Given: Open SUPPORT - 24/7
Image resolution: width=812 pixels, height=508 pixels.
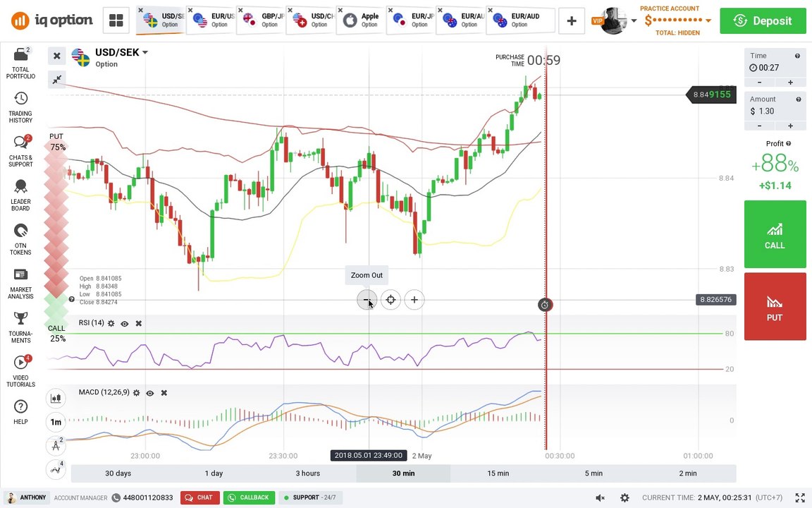Looking at the screenshot, I should tap(309, 497).
